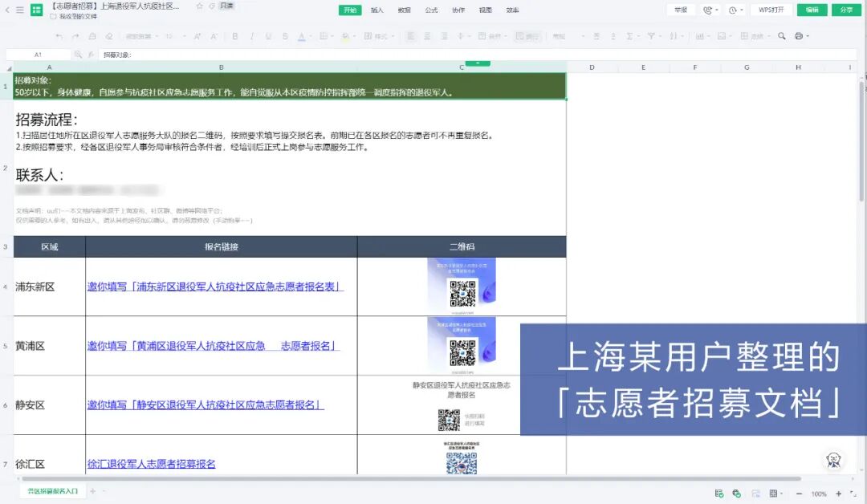Click the add sheet plus beside the tab
Image resolution: width=867 pixels, height=504 pixels.
pos(93,490)
